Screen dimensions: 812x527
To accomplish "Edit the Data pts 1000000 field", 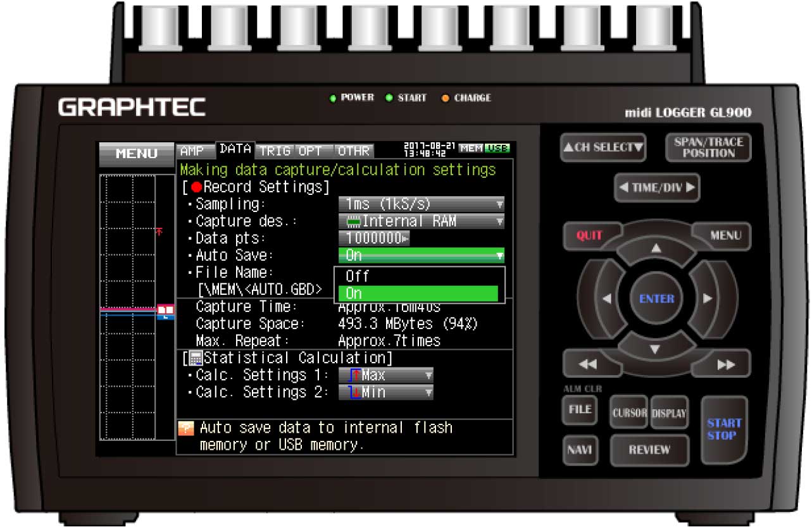I will tap(374, 239).
